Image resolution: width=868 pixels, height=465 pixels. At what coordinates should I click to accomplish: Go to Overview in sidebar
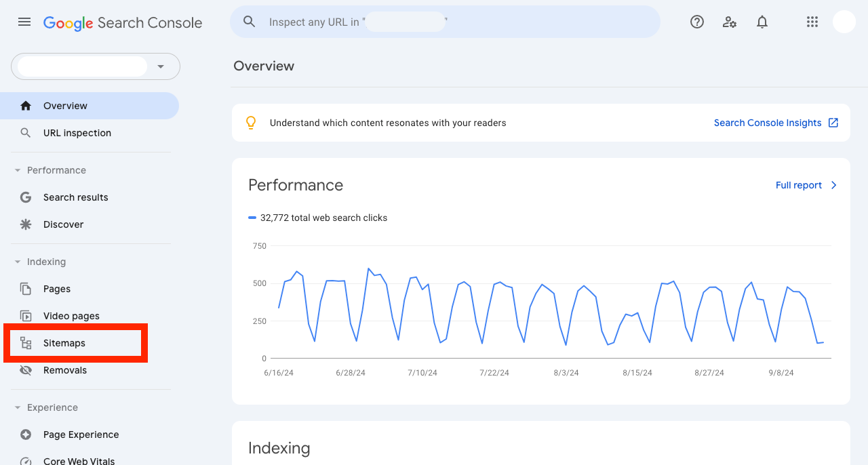(90, 106)
